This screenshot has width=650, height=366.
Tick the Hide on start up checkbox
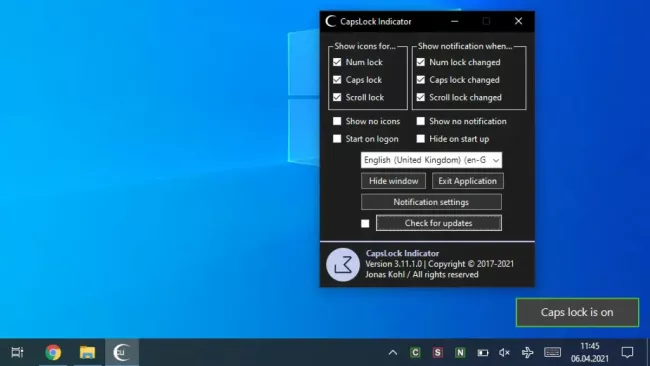(x=421, y=139)
